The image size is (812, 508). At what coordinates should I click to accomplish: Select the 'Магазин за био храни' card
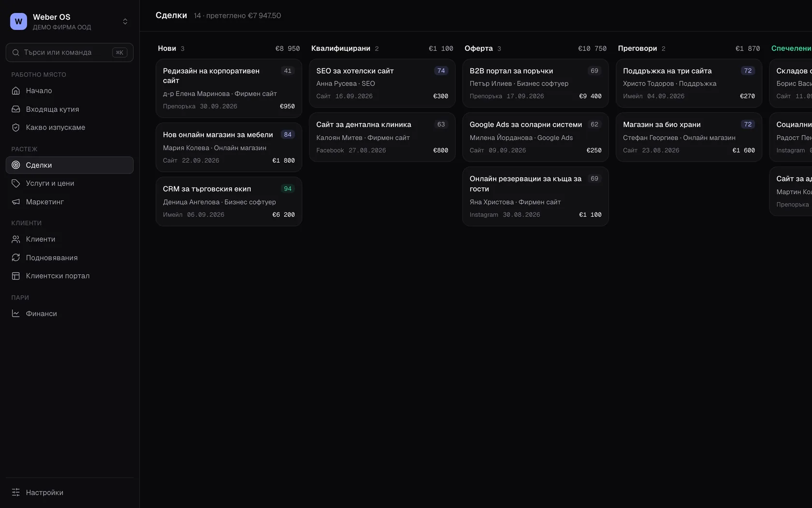pyautogui.click(x=689, y=137)
